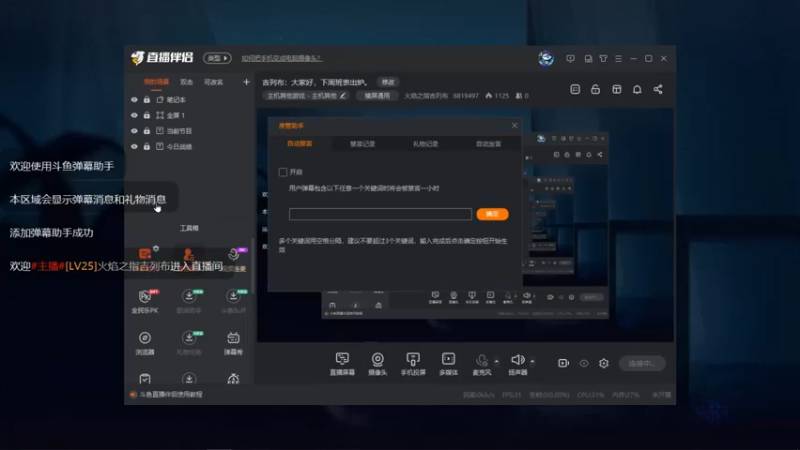Screen dimensions: 800x450
Task: Unlock the 全屏 1 source lock
Action: 147,115
